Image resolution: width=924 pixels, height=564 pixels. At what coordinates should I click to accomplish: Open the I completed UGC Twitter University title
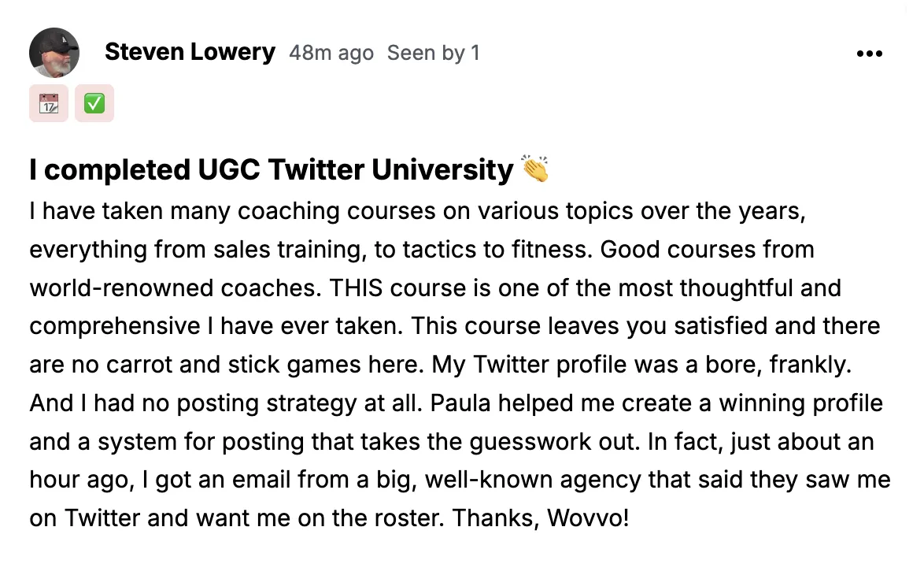(271, 170)
